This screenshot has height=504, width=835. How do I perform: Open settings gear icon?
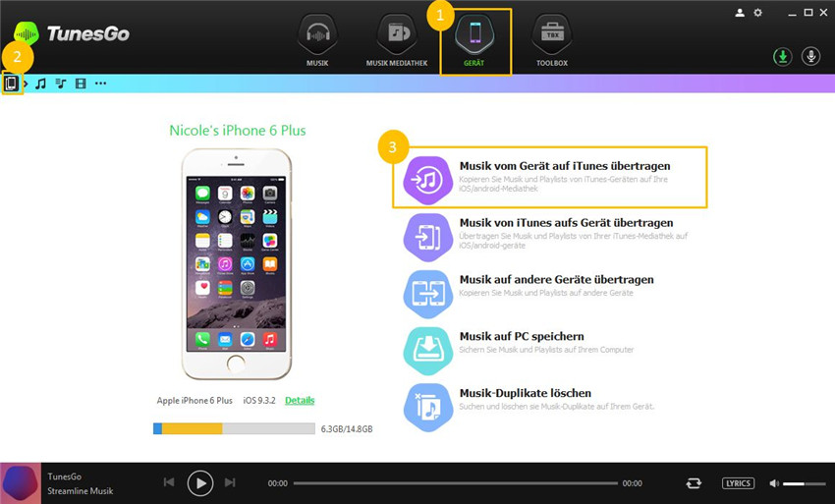[757, 13]
